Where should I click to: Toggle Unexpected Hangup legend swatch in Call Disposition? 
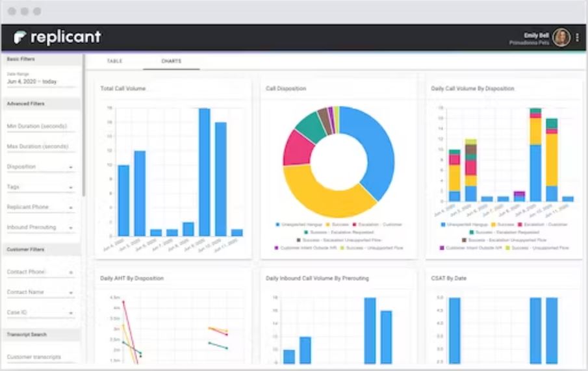(277, 224)
